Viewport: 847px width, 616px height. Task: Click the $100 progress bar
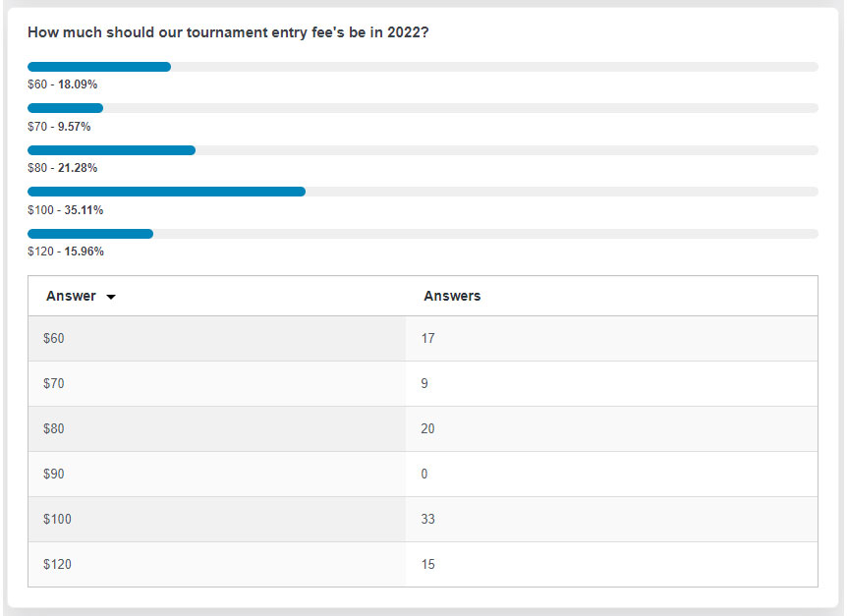click(x=423, y=192)
